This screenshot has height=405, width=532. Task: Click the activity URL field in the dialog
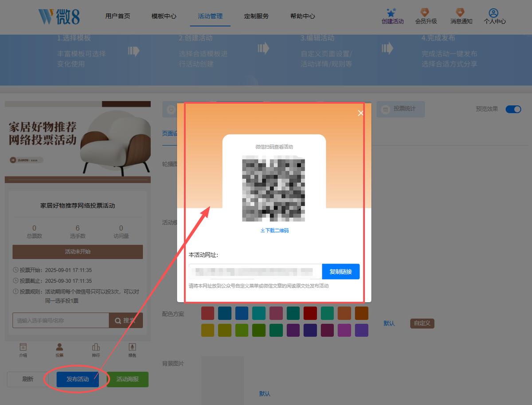(x=255, y=272)
